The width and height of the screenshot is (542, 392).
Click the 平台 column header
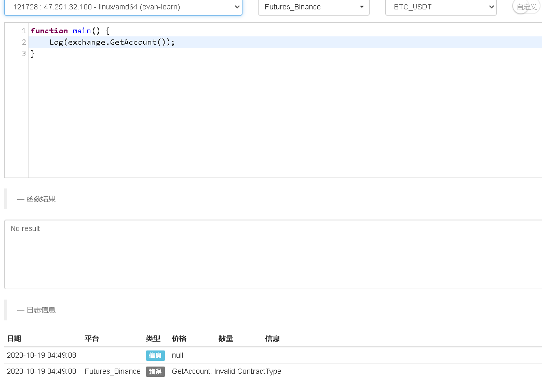coord(92,339)
